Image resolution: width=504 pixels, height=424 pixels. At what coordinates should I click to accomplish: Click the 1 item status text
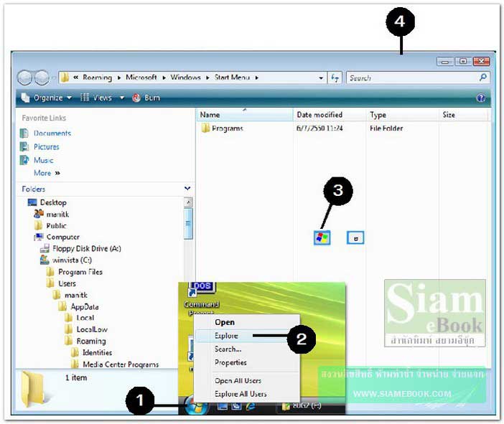[76, 378]
